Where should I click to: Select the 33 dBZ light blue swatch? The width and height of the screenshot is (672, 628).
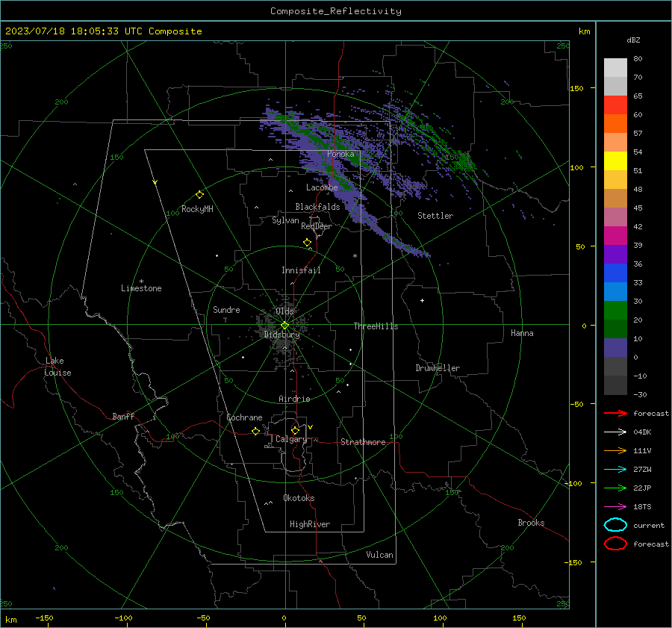coord(615,291)
